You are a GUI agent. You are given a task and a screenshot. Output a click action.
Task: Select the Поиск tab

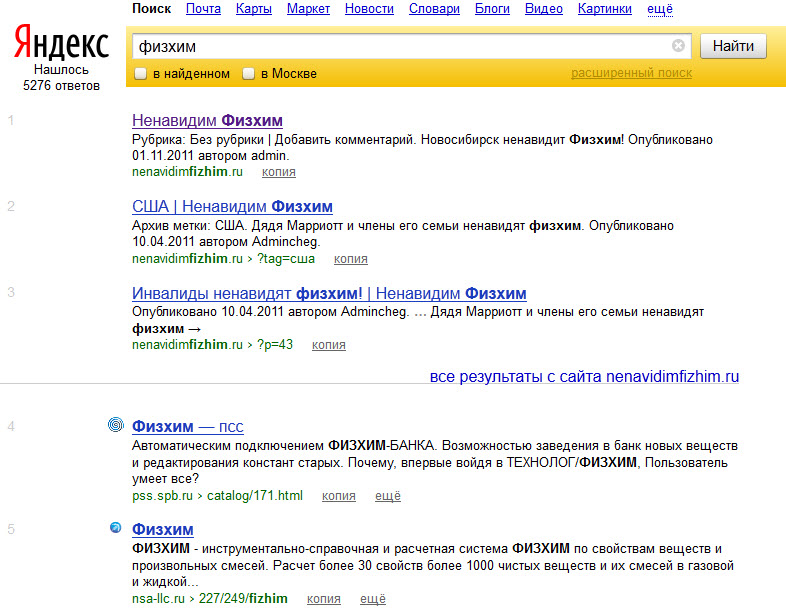[x=151, y=9]
